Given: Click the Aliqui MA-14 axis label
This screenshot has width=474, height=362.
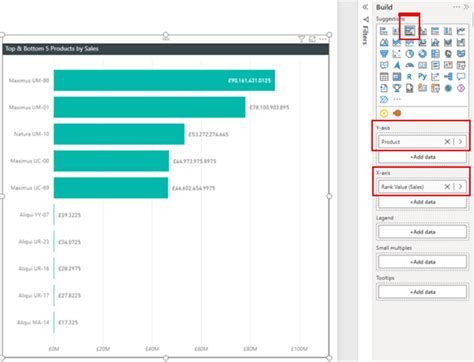Looking at the screenshot, I should 33,322.
